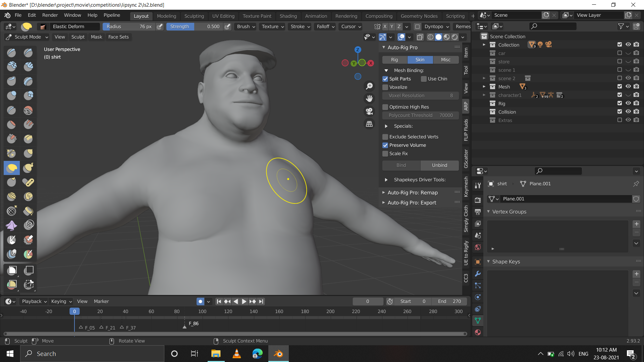The width and height of the screenshot is (644, 362).
Task: Toggle camera view icon in viewport
Action: (369, 111)
